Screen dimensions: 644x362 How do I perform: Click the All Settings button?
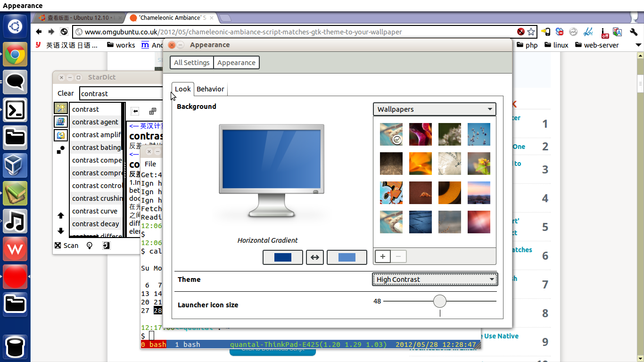click(x=191, y=63)
